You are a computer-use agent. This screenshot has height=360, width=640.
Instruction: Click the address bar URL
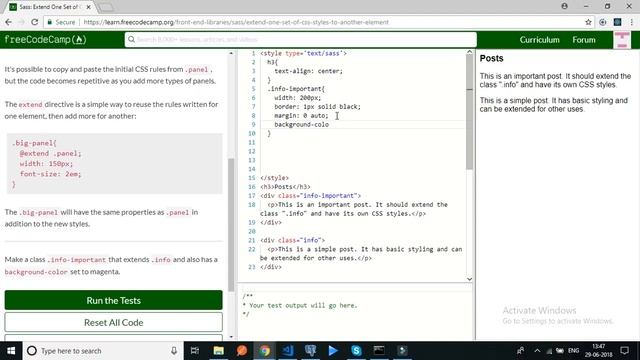tap(236, 22)
